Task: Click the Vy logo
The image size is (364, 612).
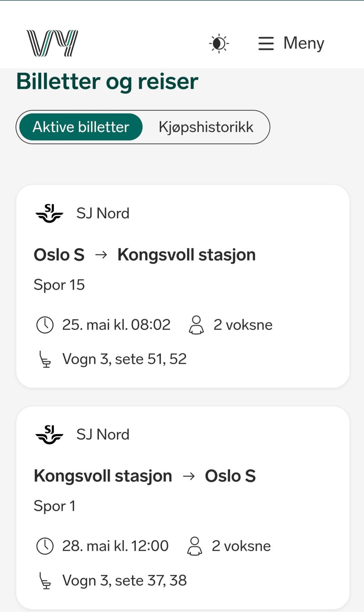Action: click(x=52, y=43)
